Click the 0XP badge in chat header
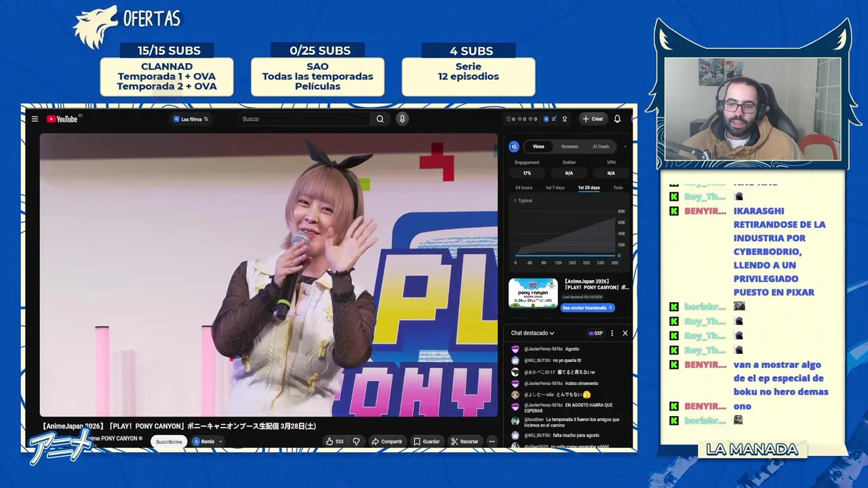This screenshot has width=868, height=488. coord(596,333)
